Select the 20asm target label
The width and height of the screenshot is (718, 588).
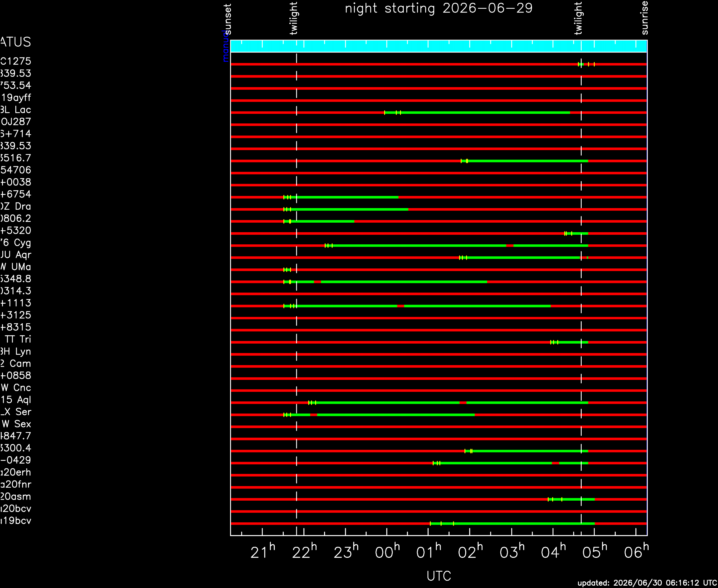[16, 497]
